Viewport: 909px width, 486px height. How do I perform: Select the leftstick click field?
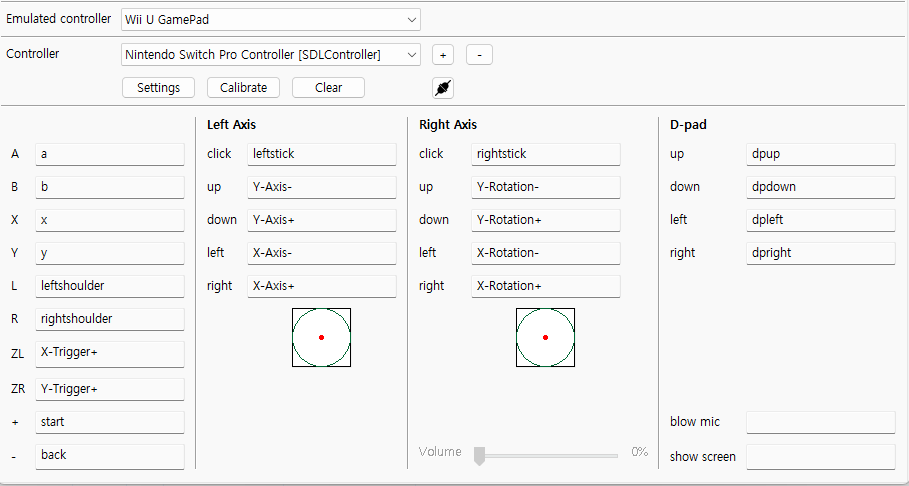pos(322,154)
